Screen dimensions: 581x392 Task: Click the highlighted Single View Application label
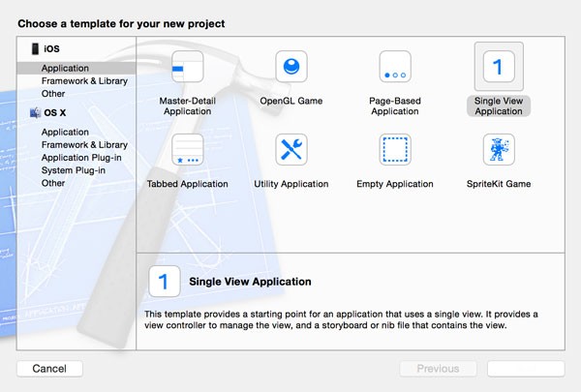tap(499, 106)
